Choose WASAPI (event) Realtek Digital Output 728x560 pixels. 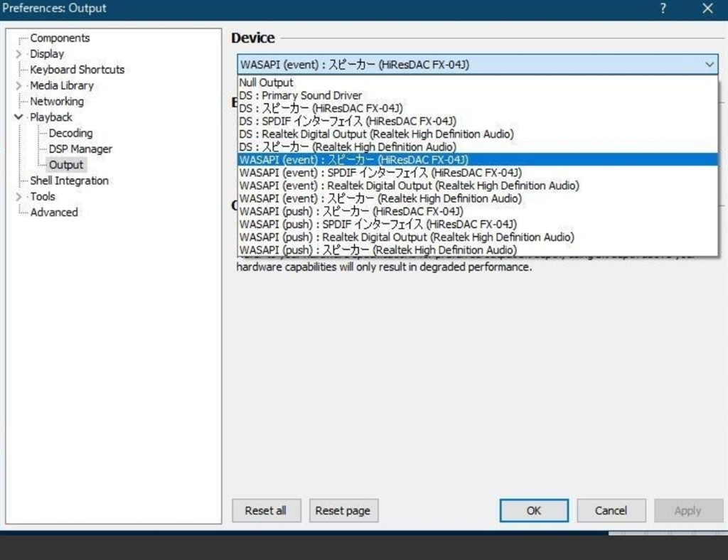[477, 185]
